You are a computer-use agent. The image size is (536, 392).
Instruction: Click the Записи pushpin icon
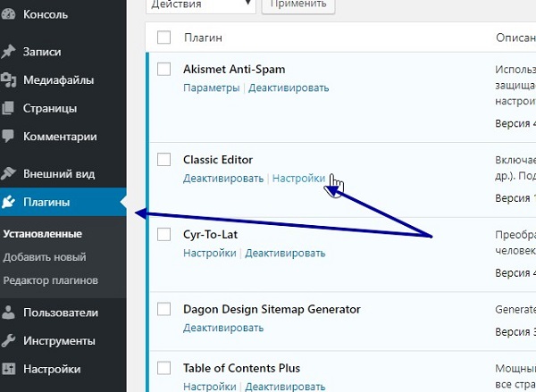(8, 52)
